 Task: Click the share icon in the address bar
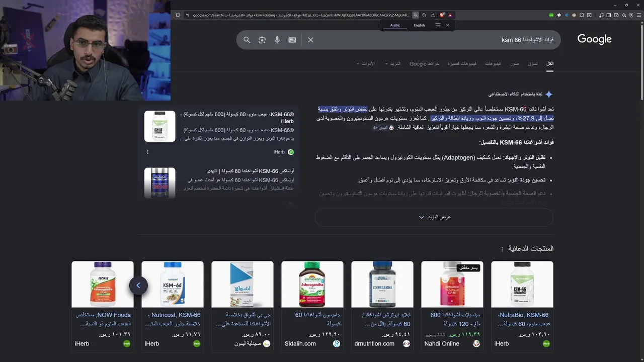432,15
